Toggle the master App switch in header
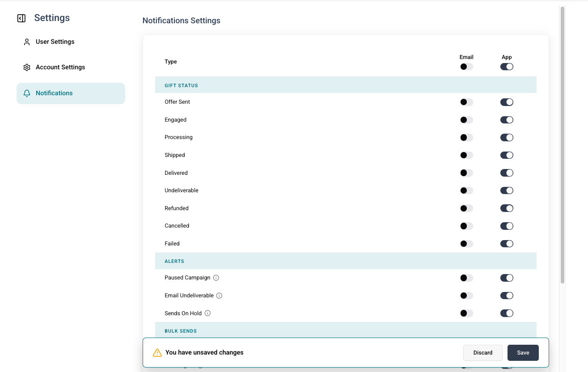 tap(507, 67)
